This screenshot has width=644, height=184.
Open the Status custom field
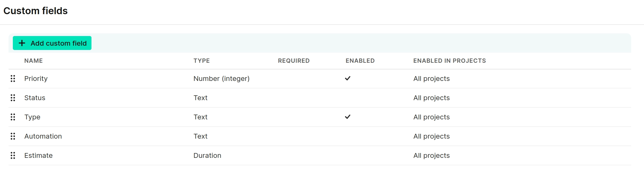coord(35,98)
